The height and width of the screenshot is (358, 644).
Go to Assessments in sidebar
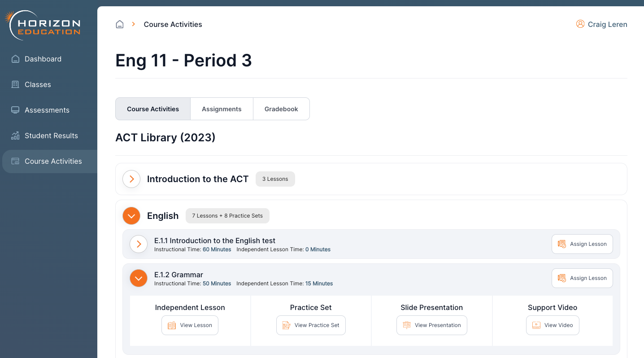(47, 110)
